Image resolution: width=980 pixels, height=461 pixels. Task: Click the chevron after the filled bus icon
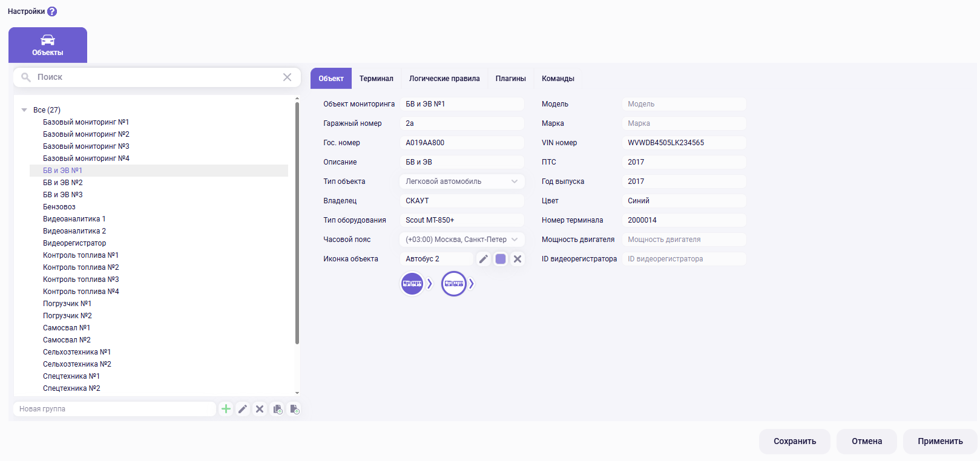(430, 284)
